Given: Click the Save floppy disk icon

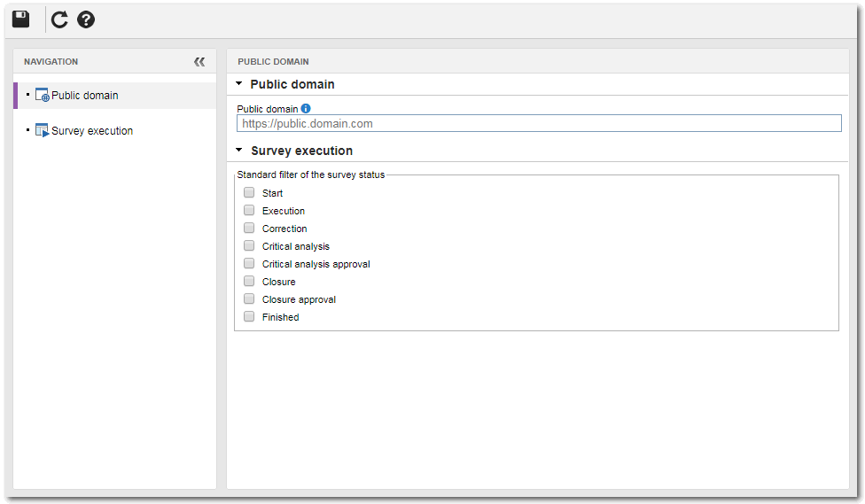Looking at the screenshot, I should (21, 19).
